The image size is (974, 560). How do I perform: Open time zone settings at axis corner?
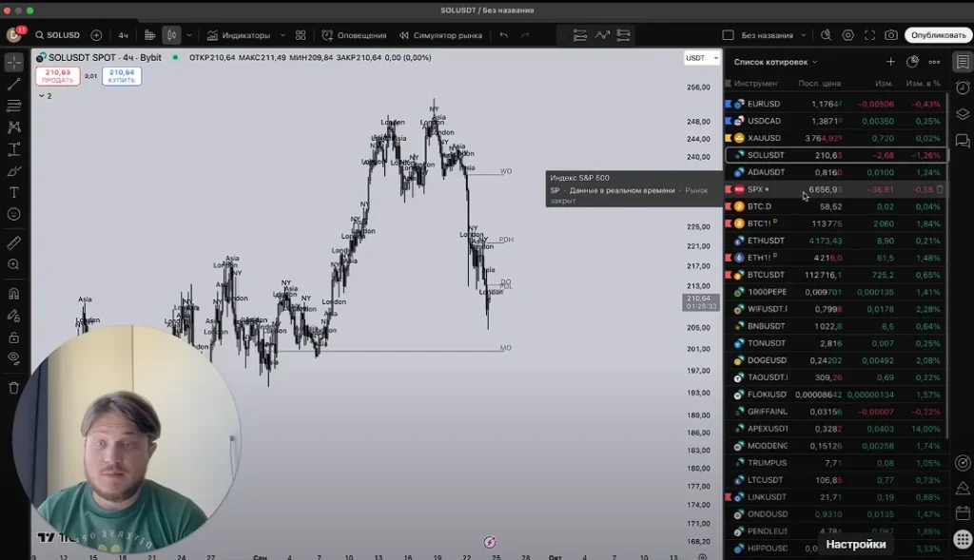coord(702,556)
